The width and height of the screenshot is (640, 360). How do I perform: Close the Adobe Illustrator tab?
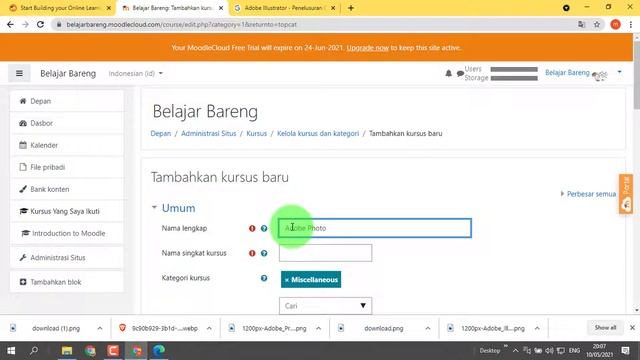pyautogui.click(x=333, y=8)
